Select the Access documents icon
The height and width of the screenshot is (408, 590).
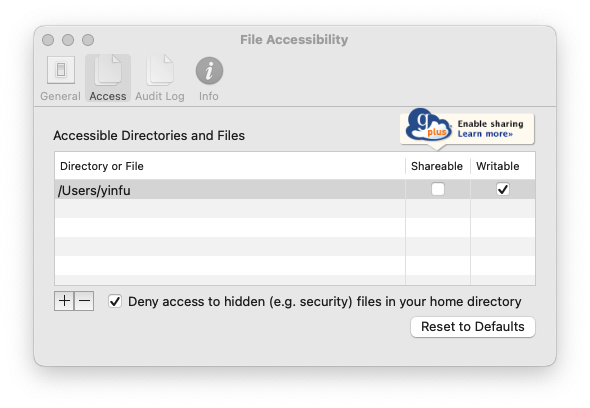click(108, 70)
